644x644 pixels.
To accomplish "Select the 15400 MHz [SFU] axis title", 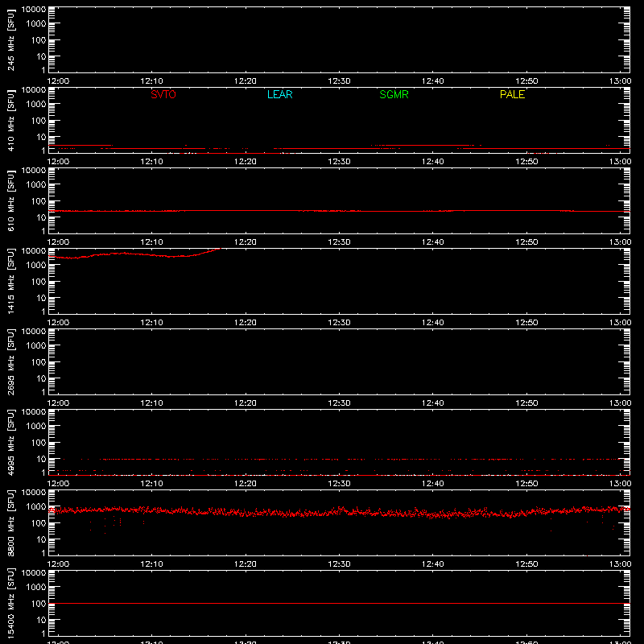I will pos(10,603).
